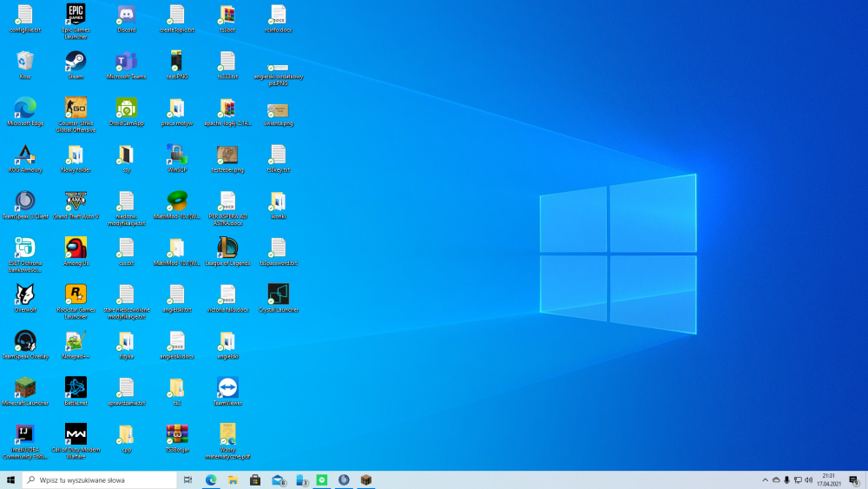This screenshot has height=489, width=868.
Task: Select the League of Legends shortcut
Action: (227, 248)
